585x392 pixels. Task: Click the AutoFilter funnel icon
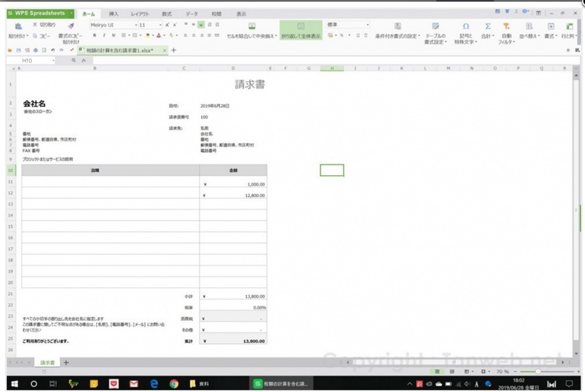(x=506, y=26)
